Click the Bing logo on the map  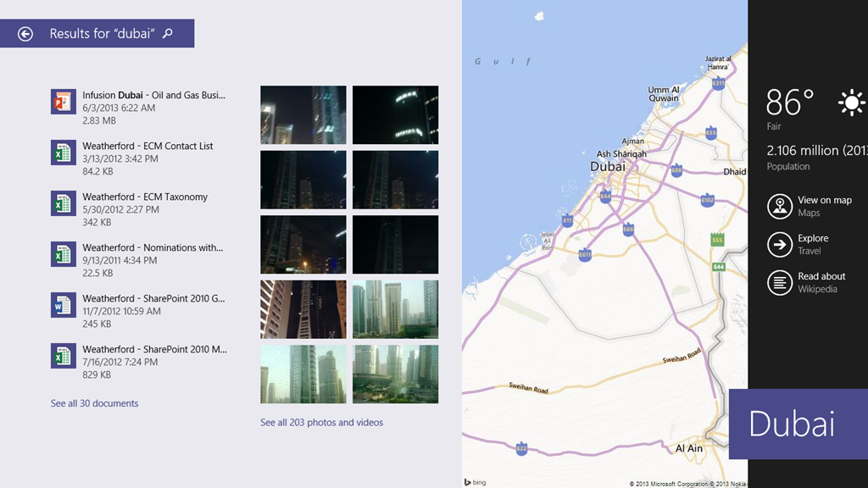point(475,482)
